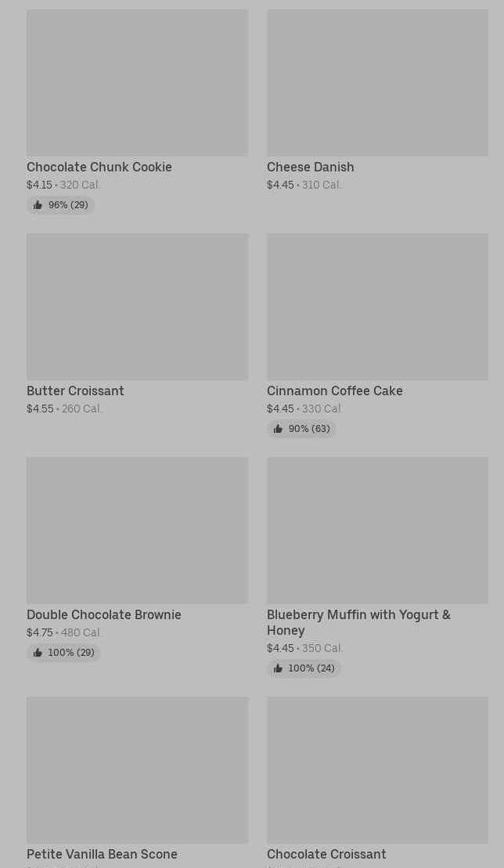
Task: Click thumbs-up icon under Blueberry Muffin
Action: 278,668
